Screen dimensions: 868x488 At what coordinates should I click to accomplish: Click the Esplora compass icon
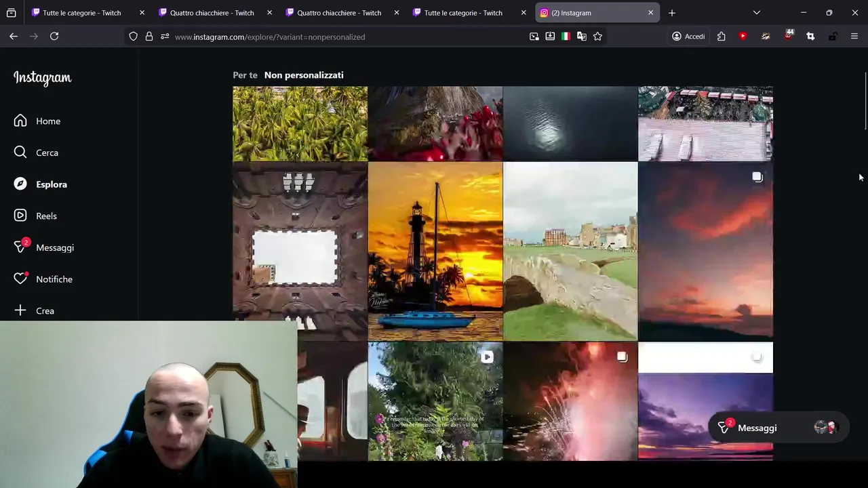pyautogui.click(x=20, y=184)
